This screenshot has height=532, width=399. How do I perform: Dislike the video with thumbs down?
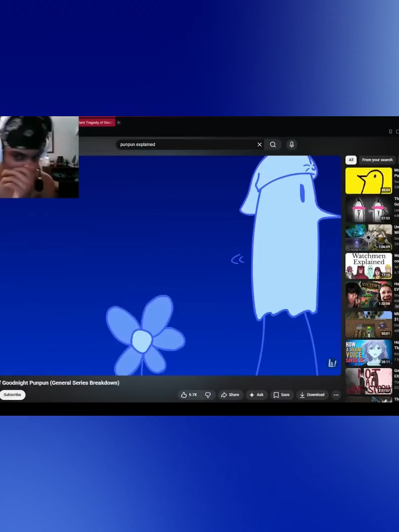click(208, 395)
